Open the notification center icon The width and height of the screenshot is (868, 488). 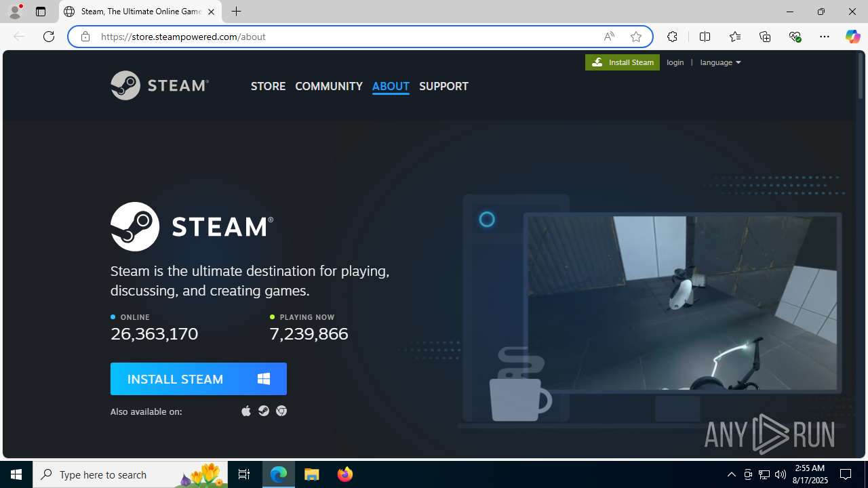[x=846, y=474]
